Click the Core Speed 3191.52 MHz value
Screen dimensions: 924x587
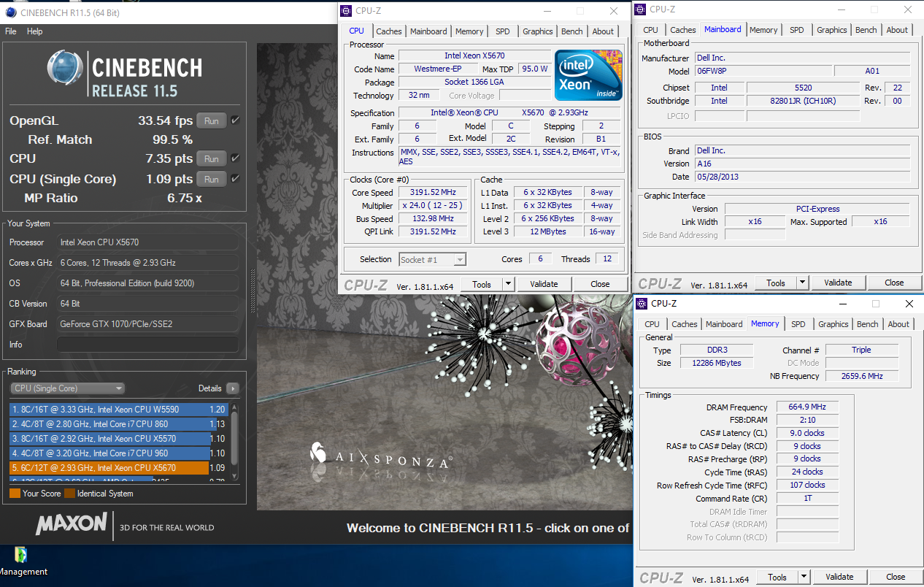coord(433,193)
